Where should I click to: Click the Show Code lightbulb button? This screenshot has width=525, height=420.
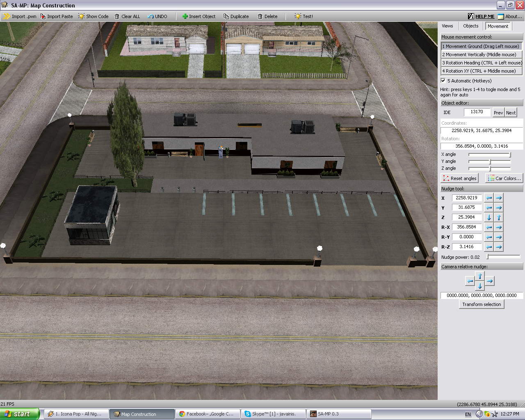point(93,16)
